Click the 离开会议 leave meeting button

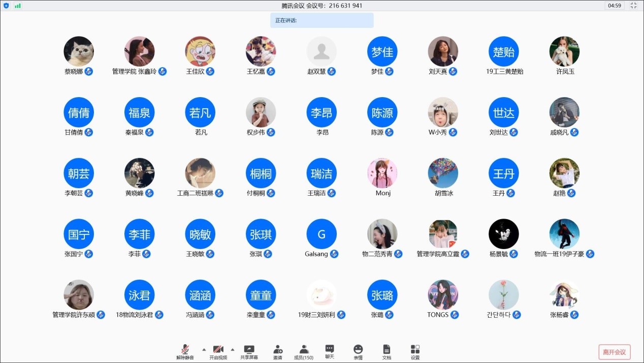pos(614,352)
